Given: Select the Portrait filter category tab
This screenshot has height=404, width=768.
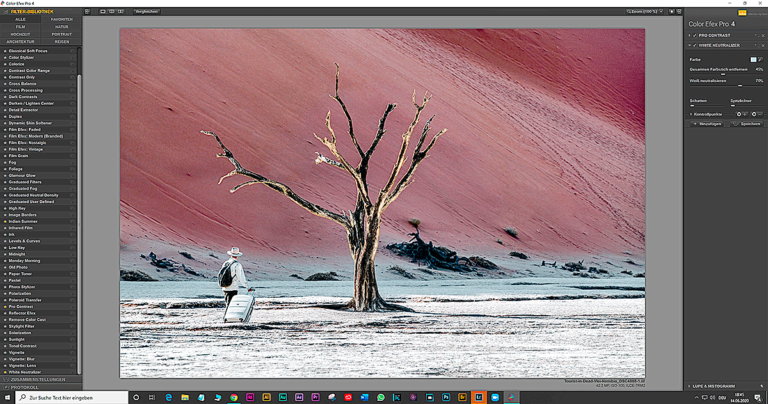Looking at the screenshot, I should coord(61,34).
